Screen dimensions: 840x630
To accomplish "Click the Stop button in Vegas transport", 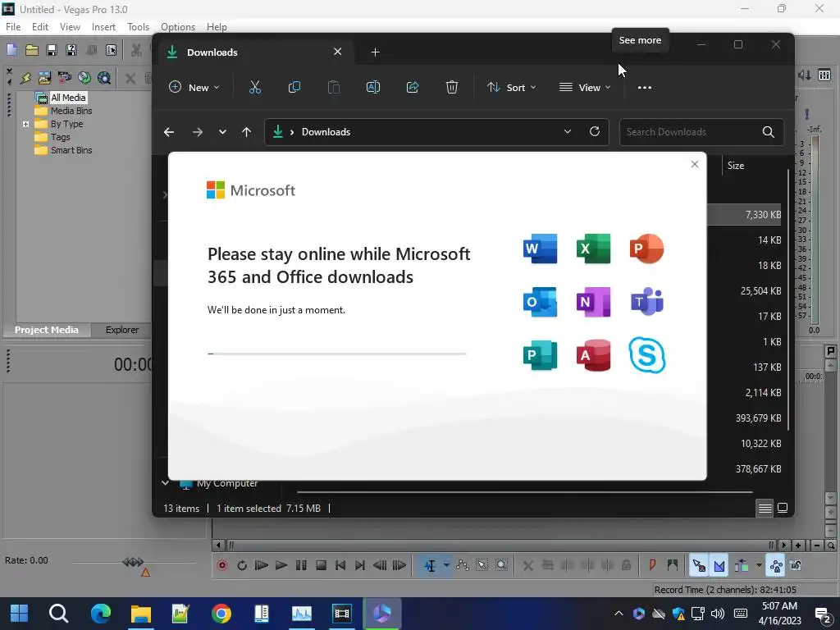I will (321, 565).
